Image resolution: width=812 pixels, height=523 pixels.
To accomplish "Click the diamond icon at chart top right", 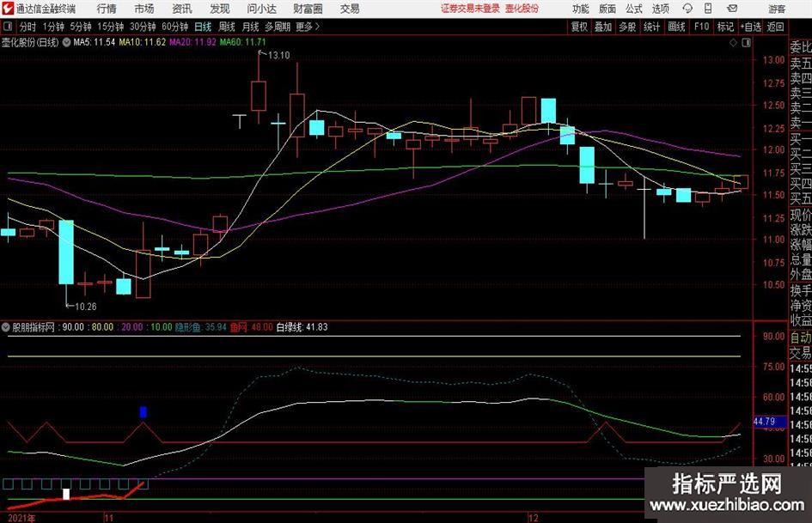I will [x=733, y=43].
